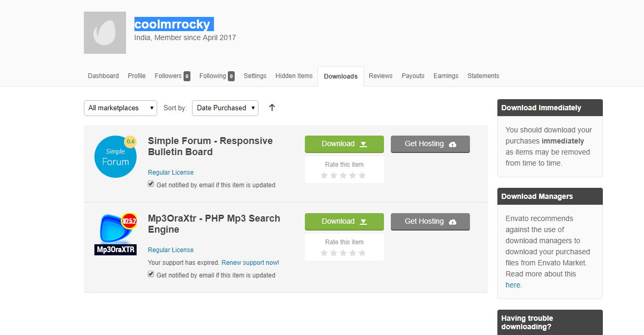Click the coolmrrocky username heading
This screenshot has height=335, width=644.
[172, 24]
